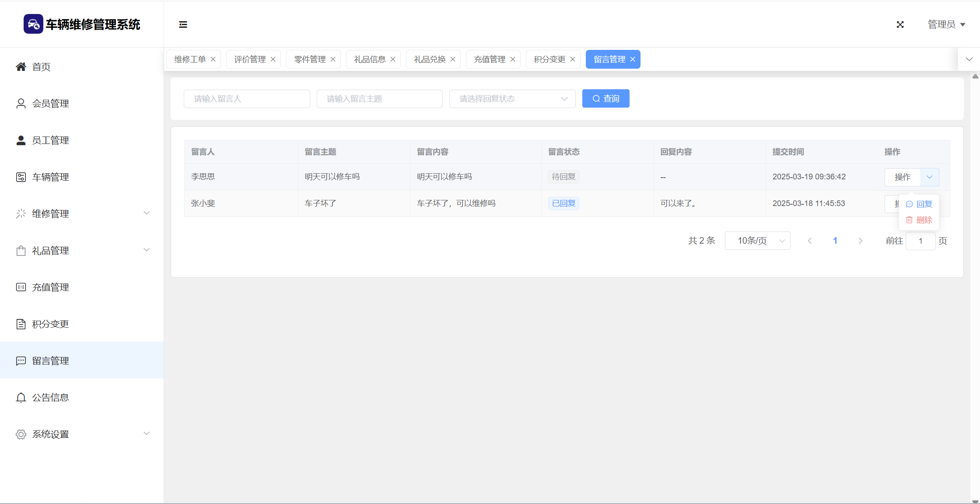Click the sidebar collapse hamburger icon
This screenshot has width=980, height=504.
coord(183,24)
